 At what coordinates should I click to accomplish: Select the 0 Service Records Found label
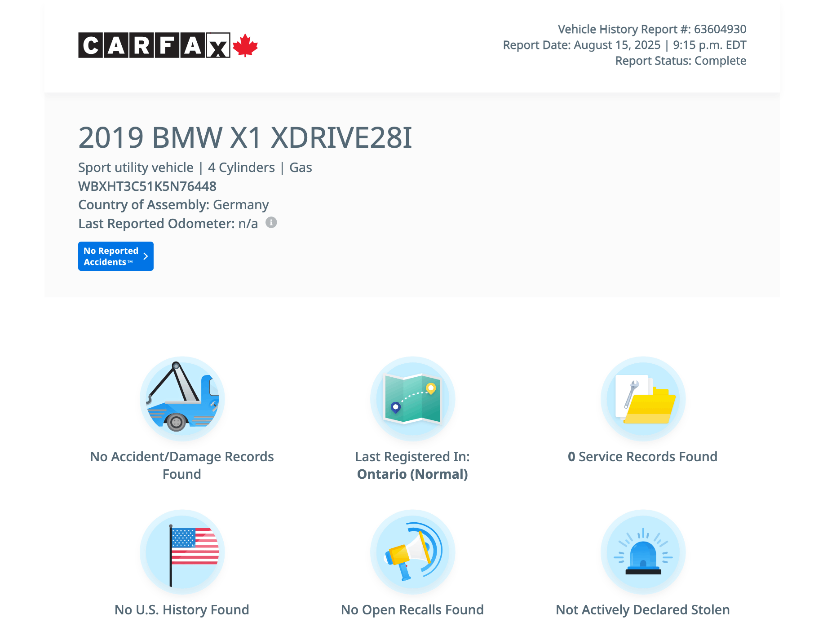tap(642, 457)
